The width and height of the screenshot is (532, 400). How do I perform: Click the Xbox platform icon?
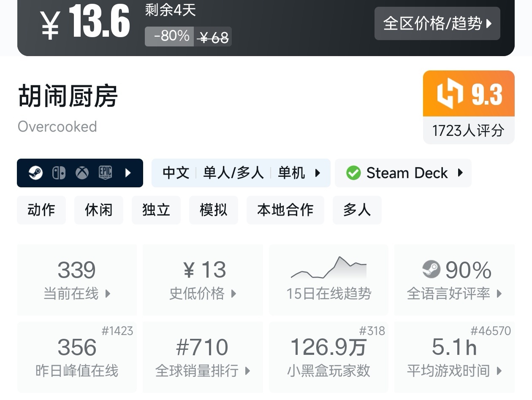[x=82, y=173]
